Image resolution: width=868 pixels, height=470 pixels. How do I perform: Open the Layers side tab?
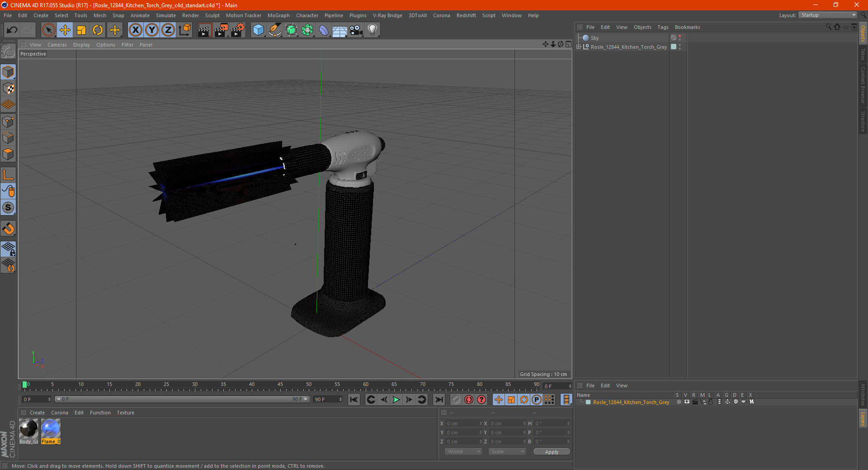[x=863, y=418]
